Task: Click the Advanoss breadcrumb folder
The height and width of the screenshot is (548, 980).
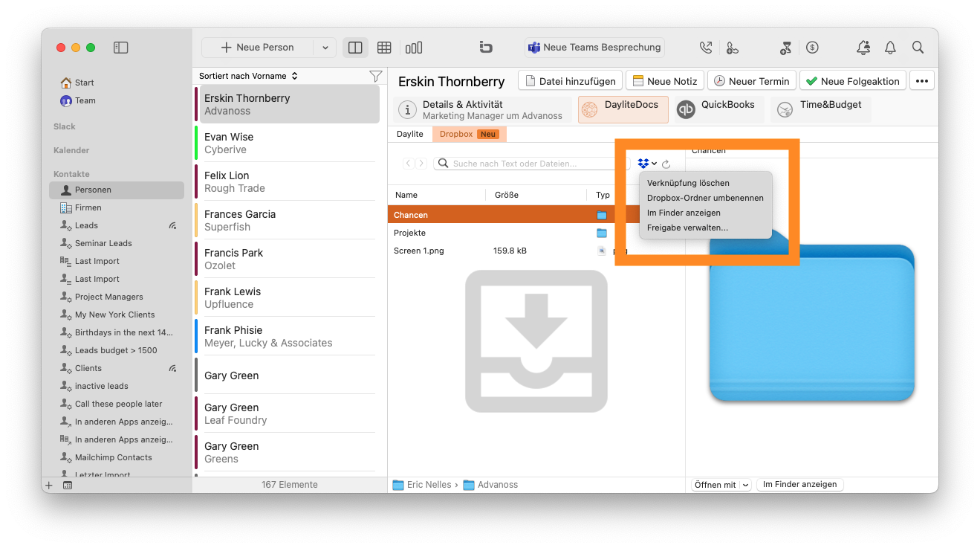Action: pyautogui.click(x=490, y=485)
